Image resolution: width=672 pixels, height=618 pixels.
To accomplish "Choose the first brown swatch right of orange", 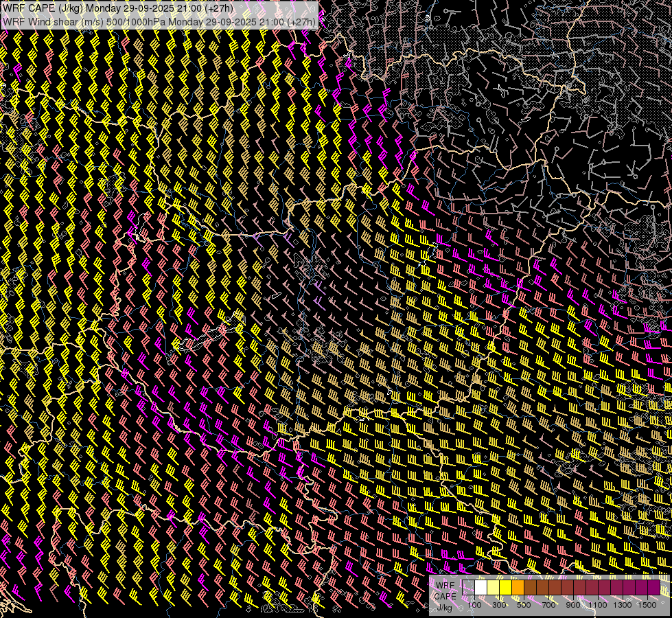I will click(531, 588).
